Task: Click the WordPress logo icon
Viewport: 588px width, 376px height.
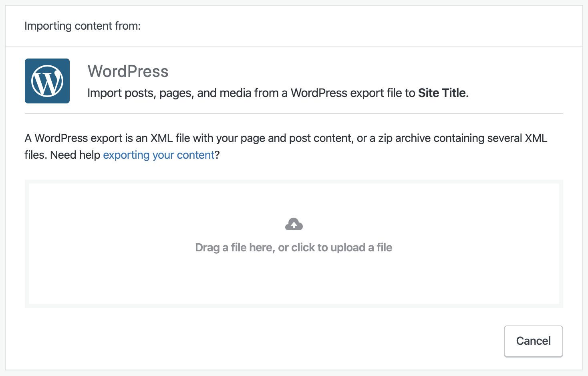Action: pos(47,81)
